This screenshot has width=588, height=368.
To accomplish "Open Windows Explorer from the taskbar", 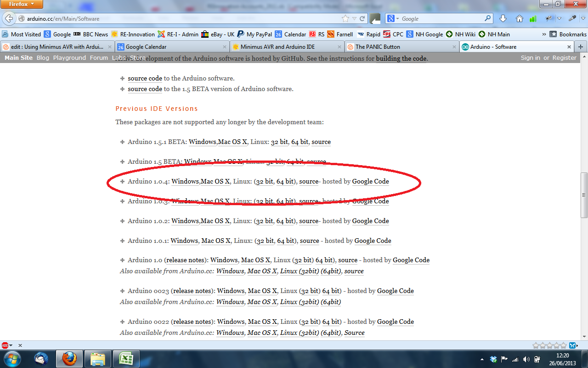I will tap(97, 359).
